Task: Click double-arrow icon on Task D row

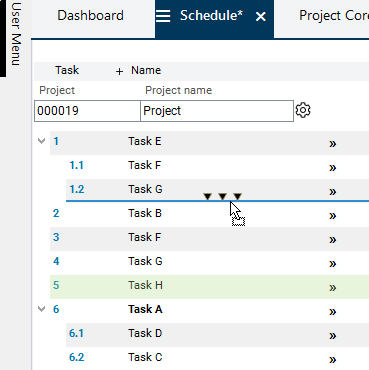Action: [x=332, y=336]
